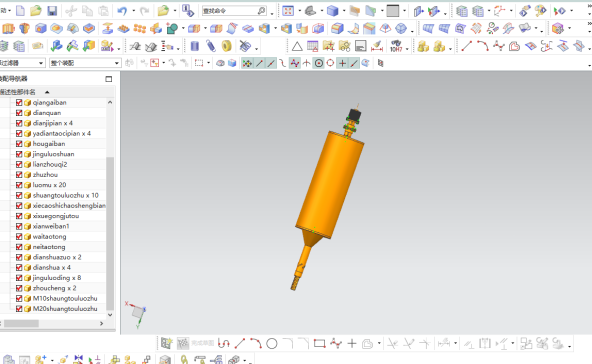This screenshot has width=592, height=364.
Task: Select the Arc tool in top toolbar
Action: [483, 46]
